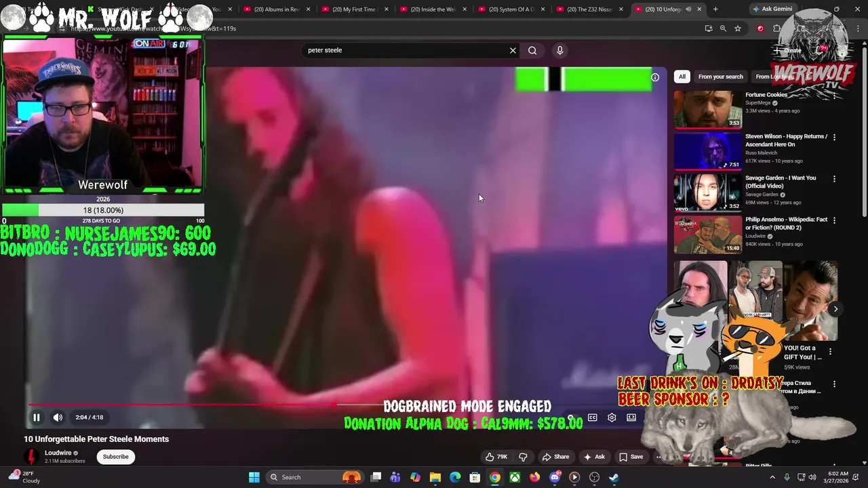The height and width of the screenshot is (488, 868).
Task: Open Xbox app from taskbar
Action: [x=515, y=477]
